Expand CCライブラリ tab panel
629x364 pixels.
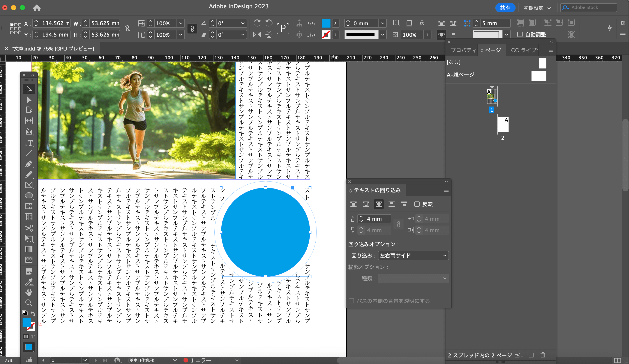point(524,50)
